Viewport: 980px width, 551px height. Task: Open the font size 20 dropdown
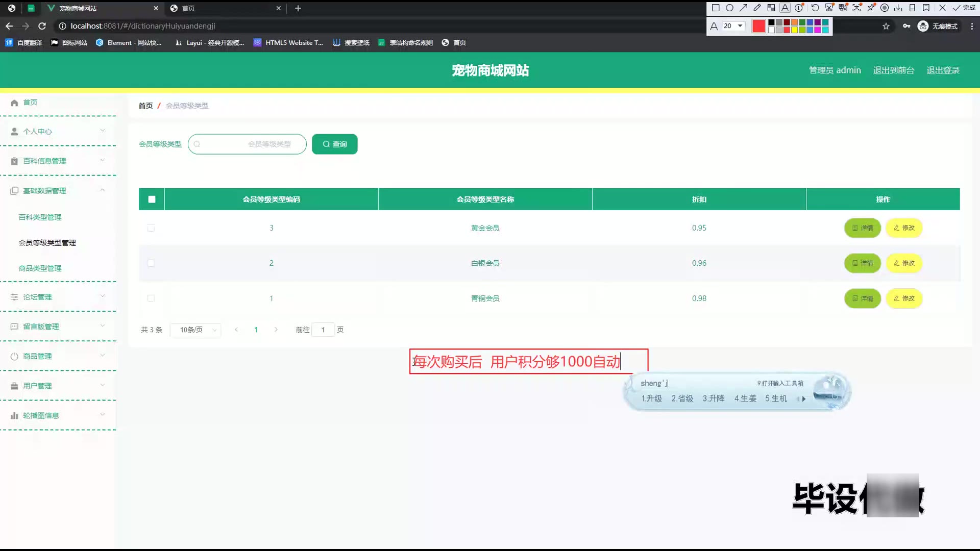click(733, 26)
